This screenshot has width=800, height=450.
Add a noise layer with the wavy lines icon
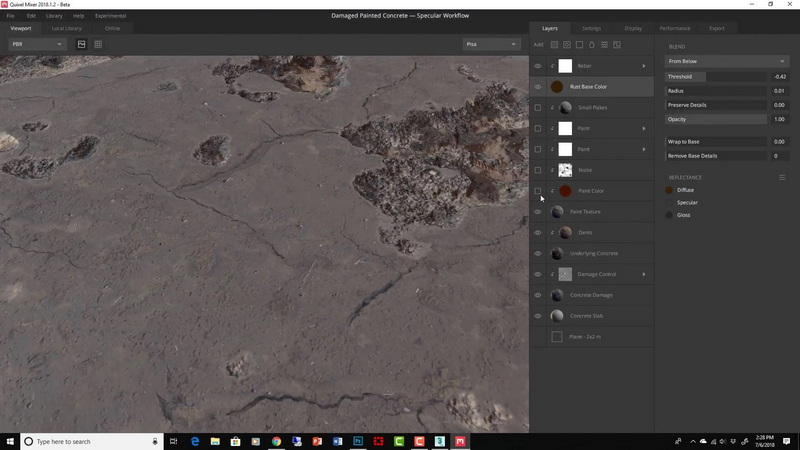pyautogui.click(x=604, y=45)
